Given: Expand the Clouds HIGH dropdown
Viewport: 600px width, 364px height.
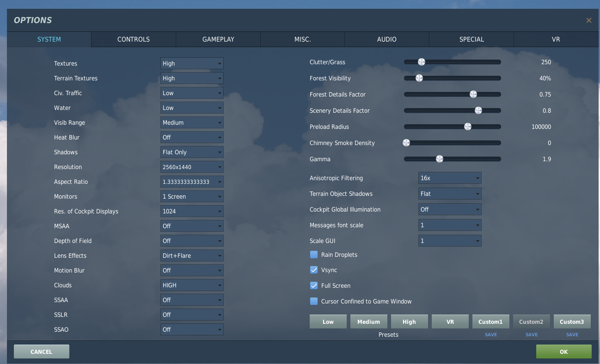Looking at the screenshot, I should coord(192,285).
